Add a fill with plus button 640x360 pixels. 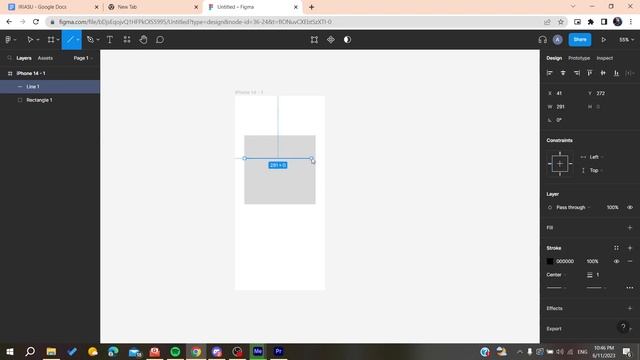click(630, 228)
